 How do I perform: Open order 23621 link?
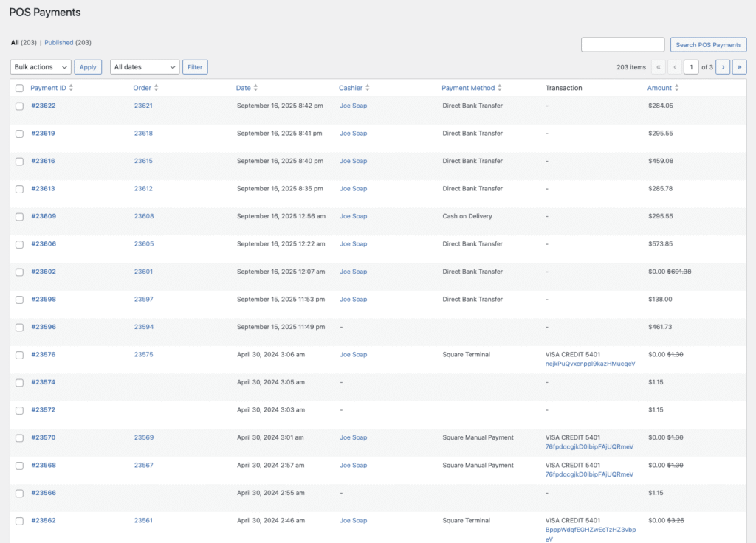click(x=143, y=106)
